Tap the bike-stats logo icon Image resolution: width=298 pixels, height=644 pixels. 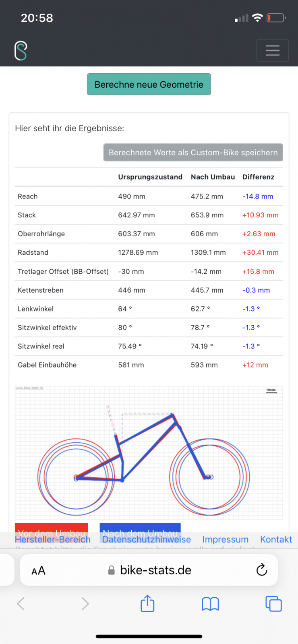[x=21, y=51]
